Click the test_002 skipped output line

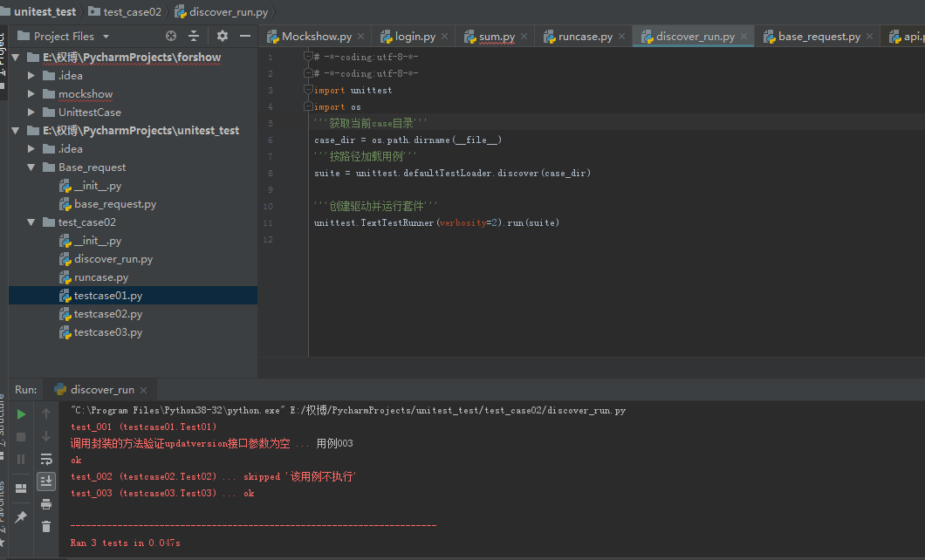[x=214, y=476]
